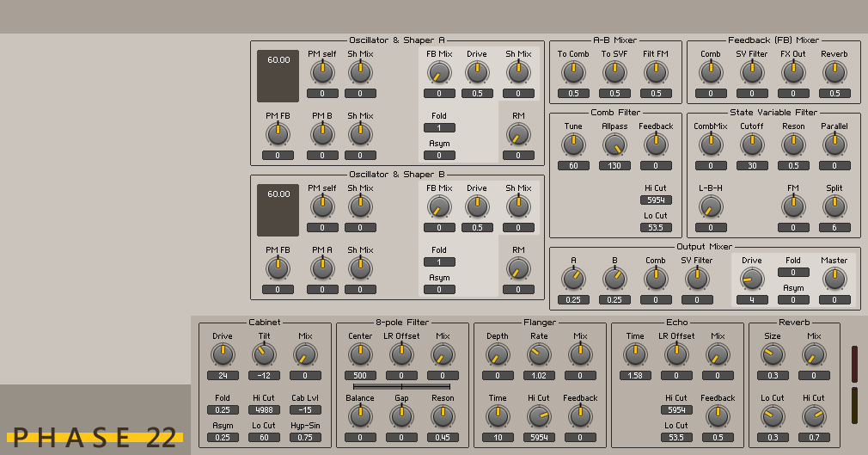Click the Comb Filter Lo Cut value 53.5
Screen dimensions: 868x455
point(656,228)
